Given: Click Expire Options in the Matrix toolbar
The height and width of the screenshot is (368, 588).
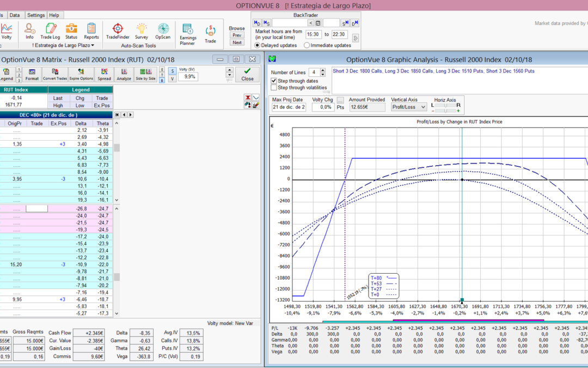Looking at the screenshot, I should 81,74.
